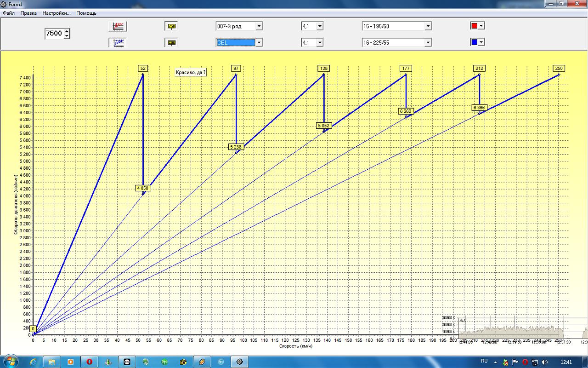Click the Action Center flag tray icon

tap(515, 362)
